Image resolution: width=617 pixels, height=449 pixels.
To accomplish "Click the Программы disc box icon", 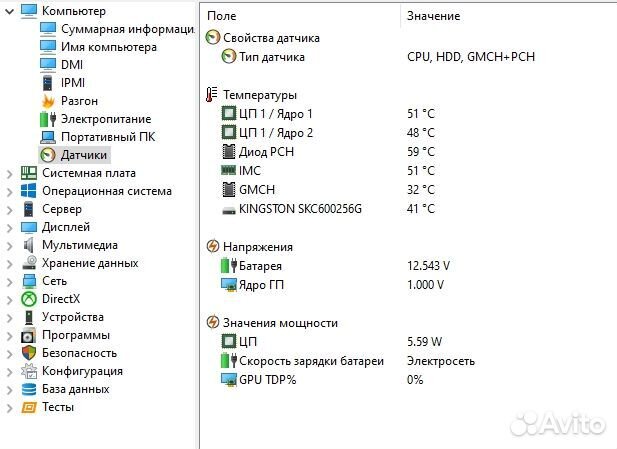I will pyautogui.click(x=29, y=335).
